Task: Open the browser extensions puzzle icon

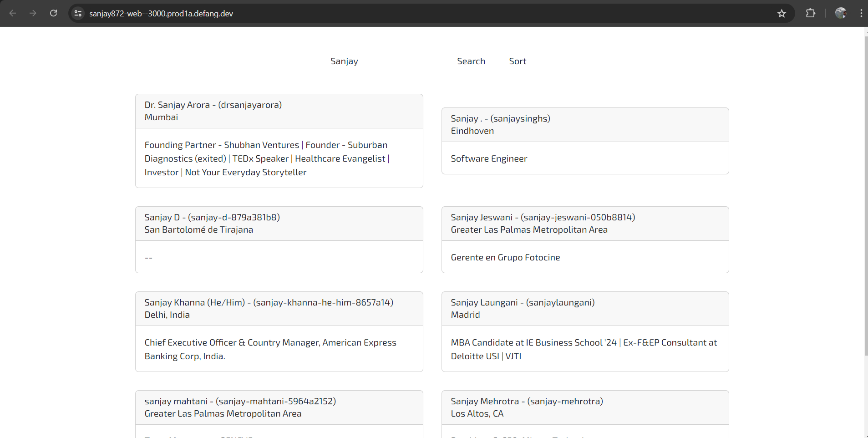Action: (810, 13)
